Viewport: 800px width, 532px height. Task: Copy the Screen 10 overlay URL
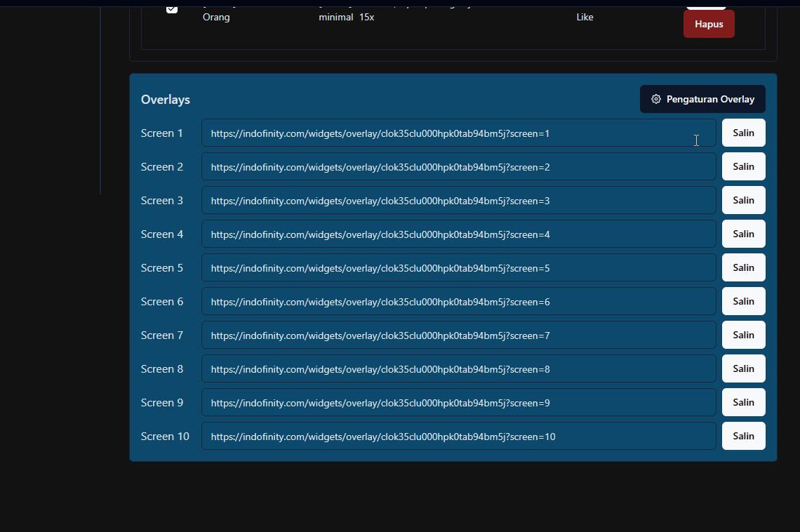click(x=743, y=436)
